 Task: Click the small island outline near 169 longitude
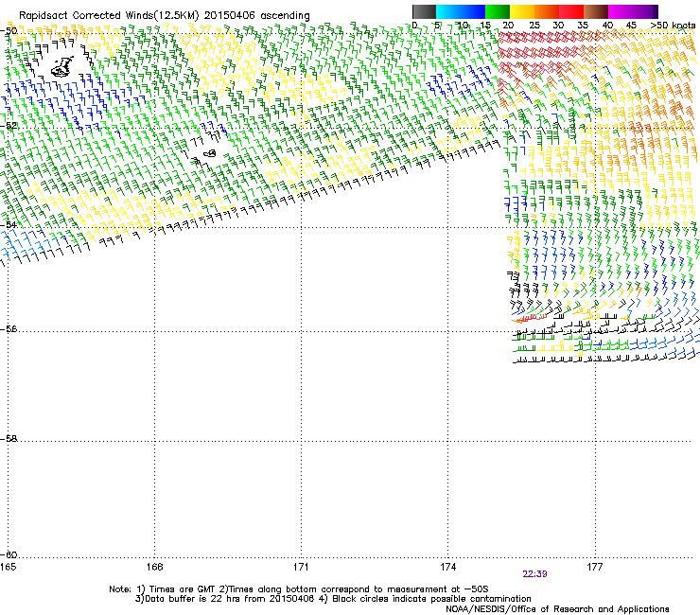[209, 153]
